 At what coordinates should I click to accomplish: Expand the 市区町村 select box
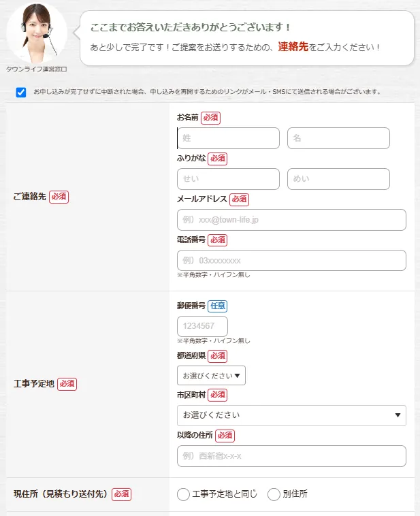click(291, 415)
